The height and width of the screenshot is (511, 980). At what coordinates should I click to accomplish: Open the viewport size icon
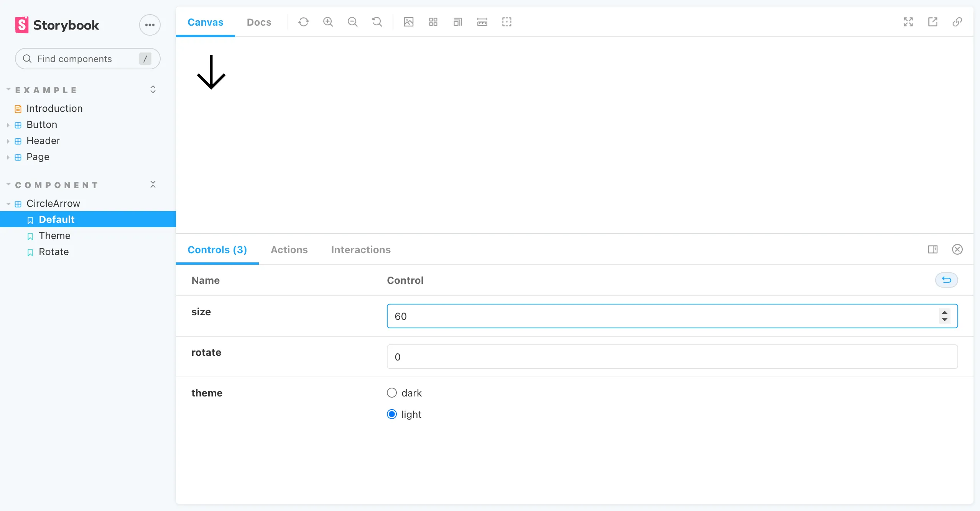click(x=458, y=22)
